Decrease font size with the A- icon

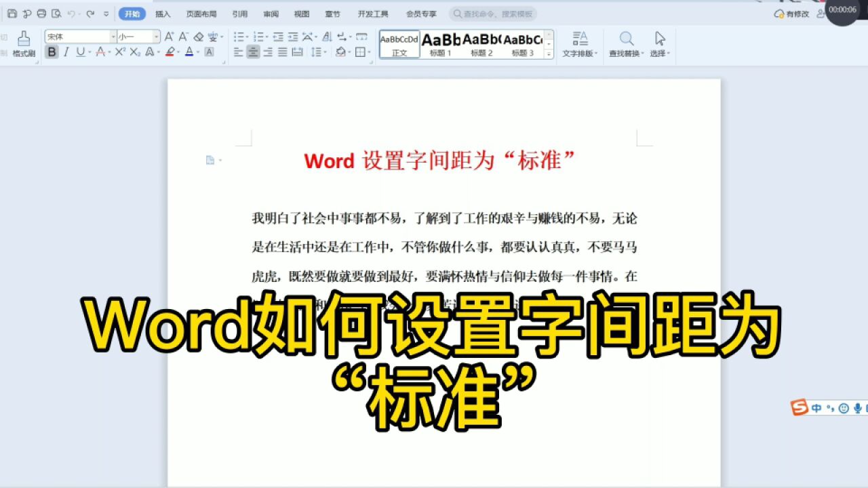(183, 37)
